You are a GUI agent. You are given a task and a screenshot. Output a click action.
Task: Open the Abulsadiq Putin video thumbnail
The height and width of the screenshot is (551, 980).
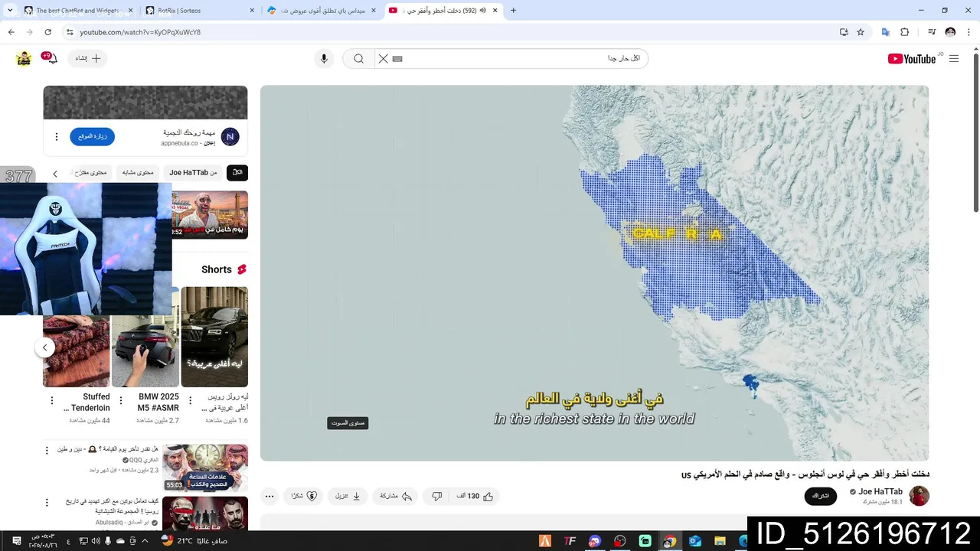point(205,514)
